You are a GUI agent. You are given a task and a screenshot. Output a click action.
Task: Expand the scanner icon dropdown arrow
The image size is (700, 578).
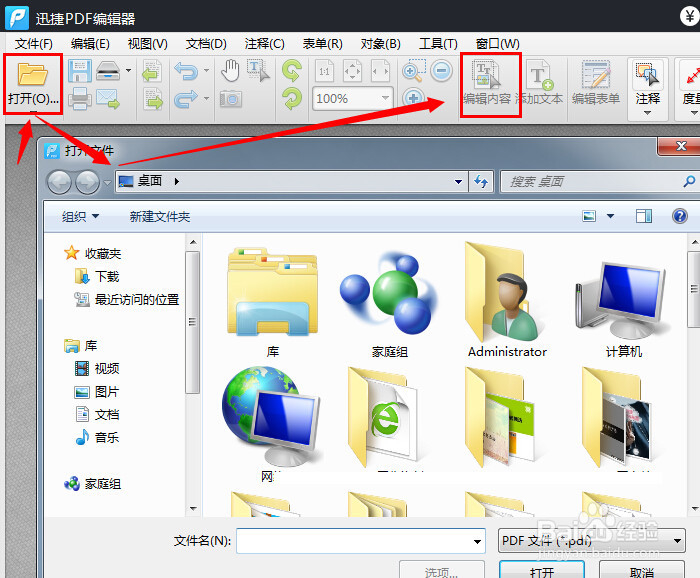[x=129, y=71]
